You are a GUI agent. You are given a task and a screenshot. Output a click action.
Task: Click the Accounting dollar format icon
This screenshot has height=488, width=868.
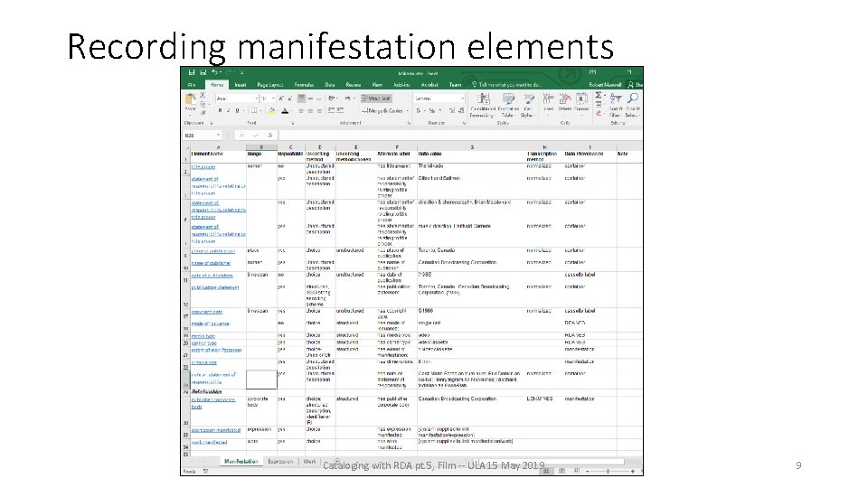(419, 110)
